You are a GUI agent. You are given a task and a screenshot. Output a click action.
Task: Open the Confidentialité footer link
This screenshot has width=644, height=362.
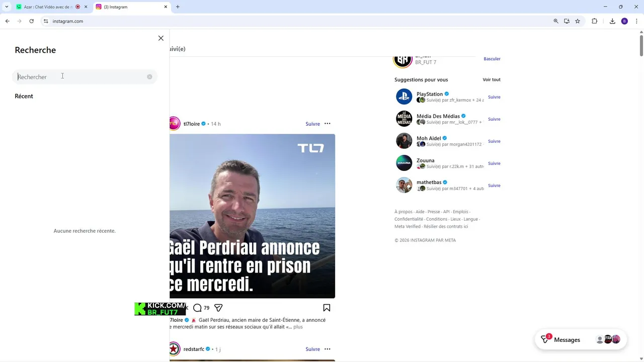(409, 219)
